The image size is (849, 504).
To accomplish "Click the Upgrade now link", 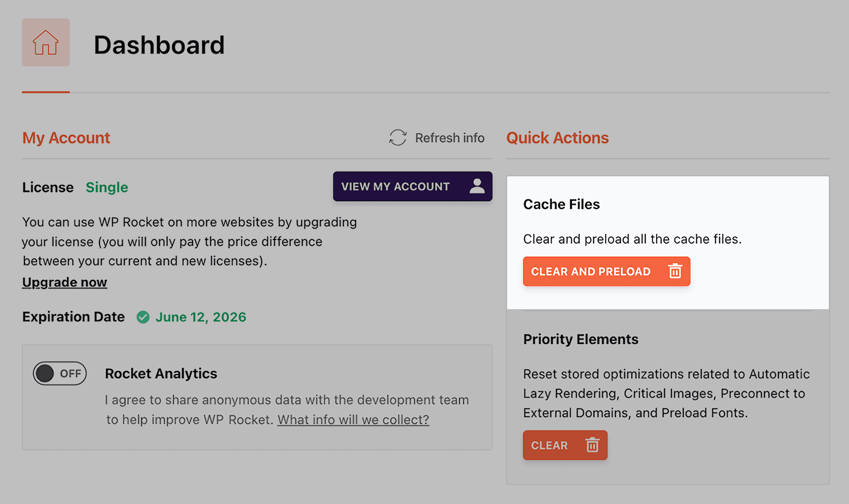I will coord(64,282).
